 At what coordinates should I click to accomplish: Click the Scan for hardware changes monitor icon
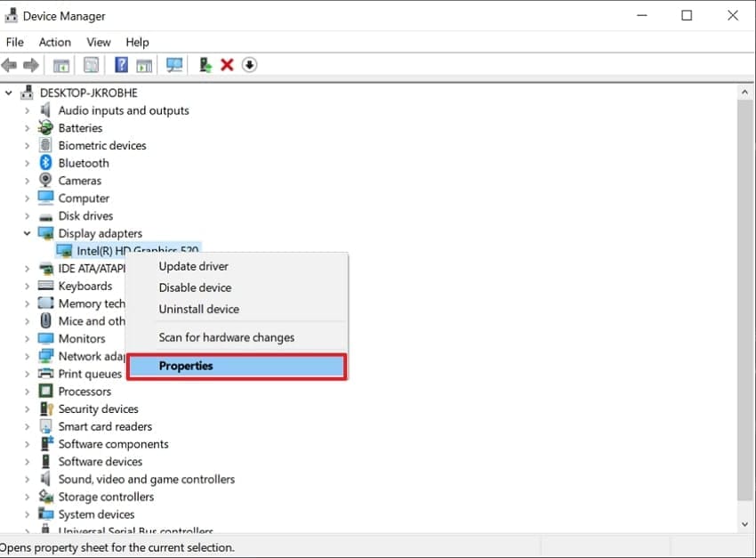(174, 65)
